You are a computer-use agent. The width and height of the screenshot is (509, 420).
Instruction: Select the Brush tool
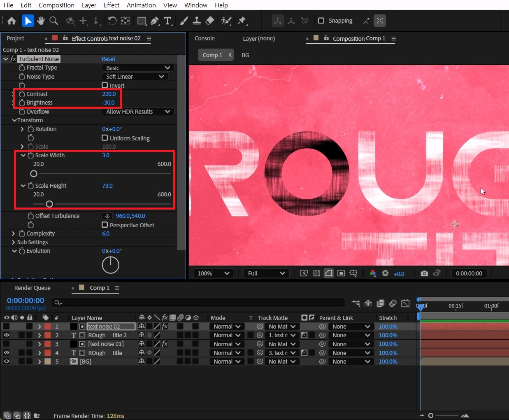click(x=184, y=21)
